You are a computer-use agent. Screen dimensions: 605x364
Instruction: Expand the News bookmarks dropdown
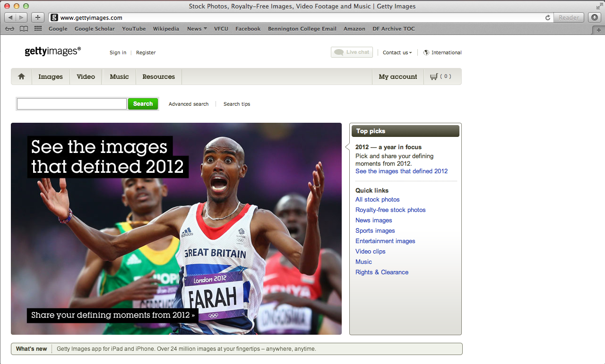point(197,29)
